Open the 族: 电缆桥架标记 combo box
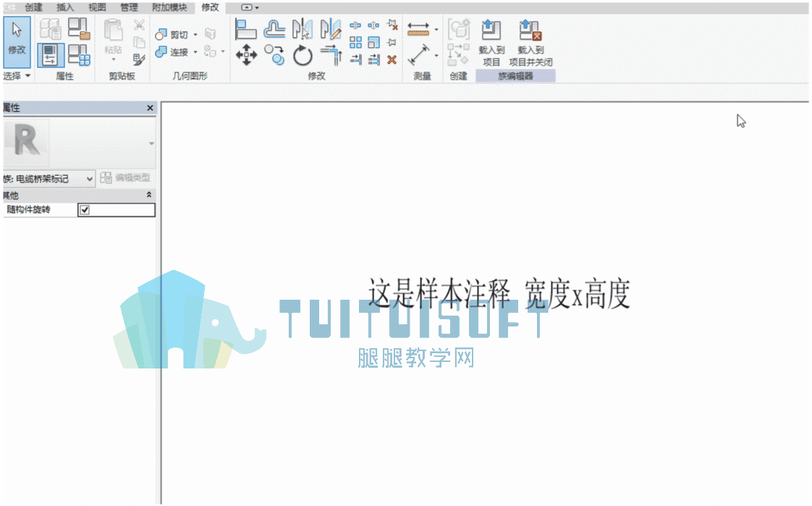This screenshot has width=812, height=506. pyautogui.click(x=48, y=179)
